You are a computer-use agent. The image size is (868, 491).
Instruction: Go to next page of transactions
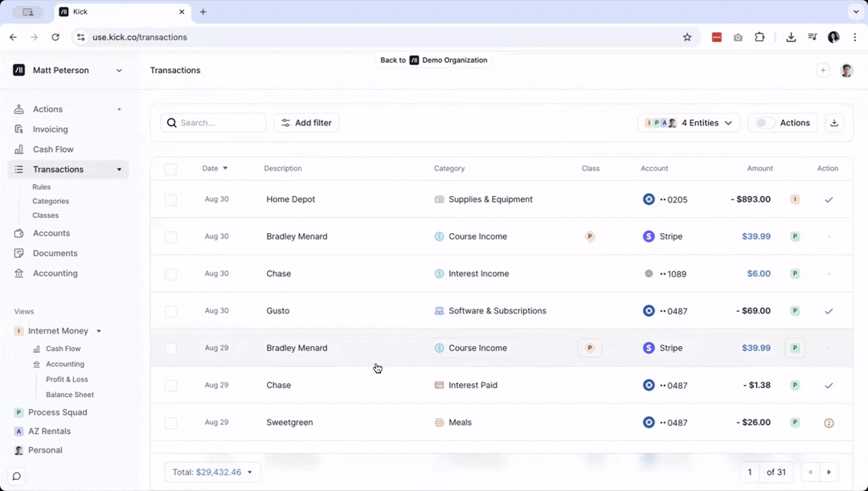coord(829,472)
